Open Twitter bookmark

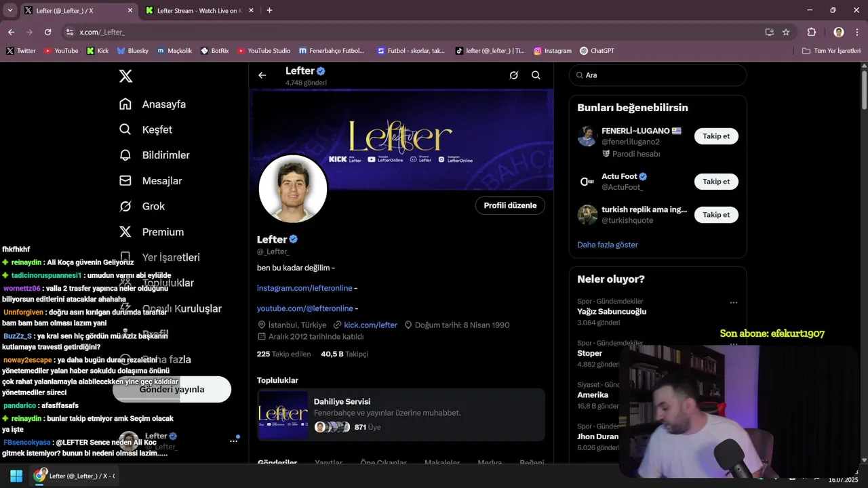point(21,51)
